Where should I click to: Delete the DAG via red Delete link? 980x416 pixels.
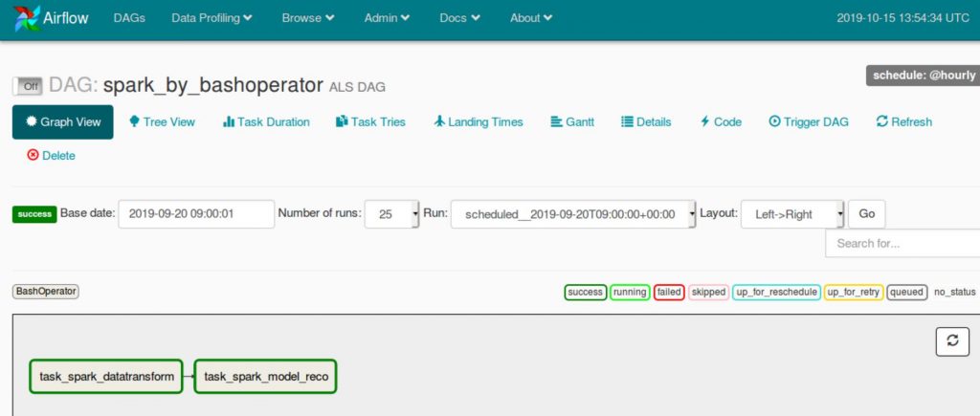(x=52, y=156)
